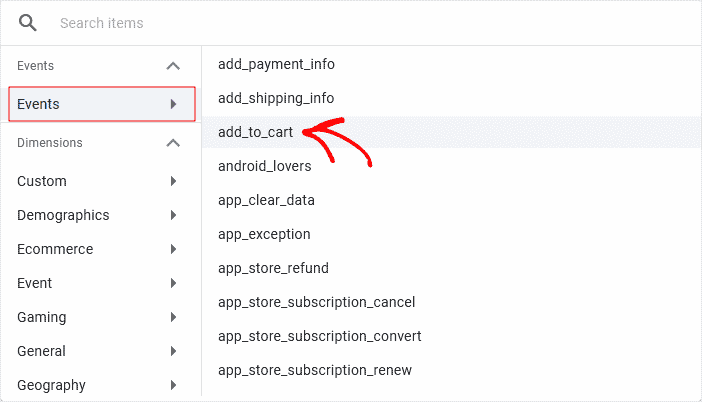Choose the add_shipping_info event

(x=276, y=98)
